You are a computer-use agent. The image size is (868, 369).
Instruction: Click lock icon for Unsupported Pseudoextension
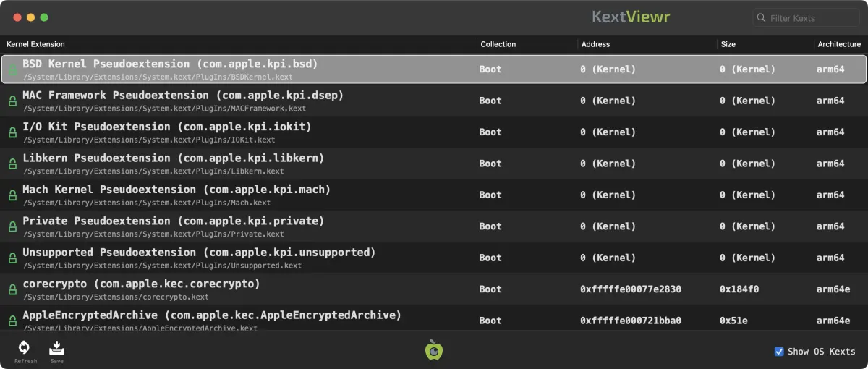click(x=12, y=258)
